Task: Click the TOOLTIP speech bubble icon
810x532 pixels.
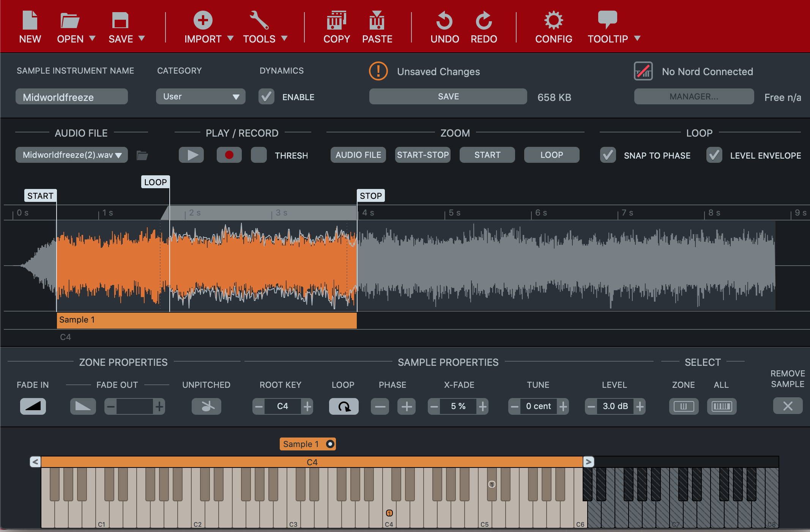Action: (x=608, y=20)
